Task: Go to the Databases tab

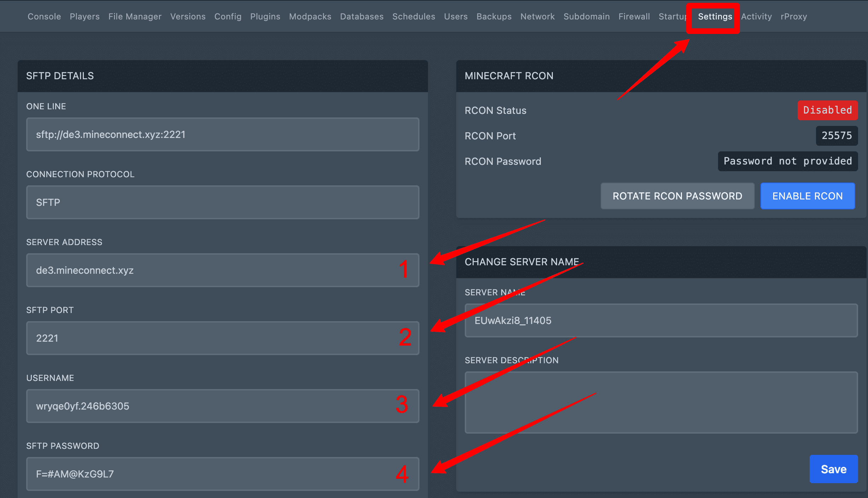Action: tap(362, 17)
